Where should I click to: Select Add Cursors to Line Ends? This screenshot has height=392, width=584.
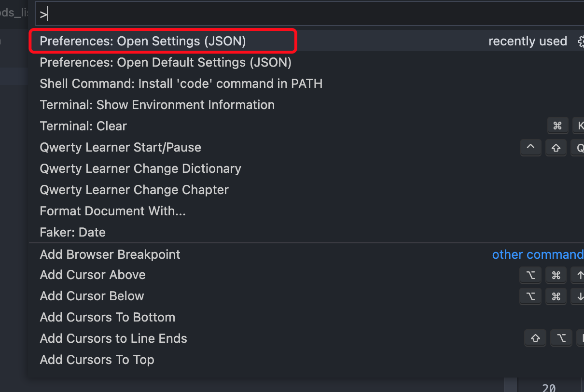306,338
